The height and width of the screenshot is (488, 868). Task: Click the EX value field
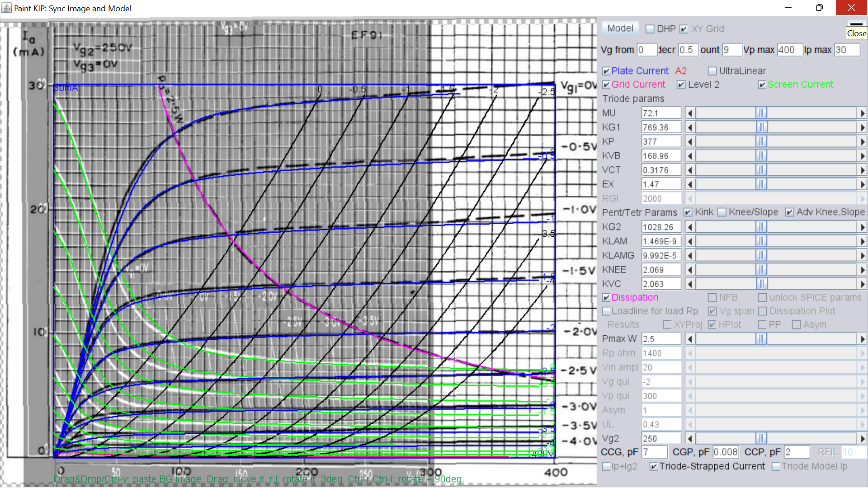click(x=661, y=184)
